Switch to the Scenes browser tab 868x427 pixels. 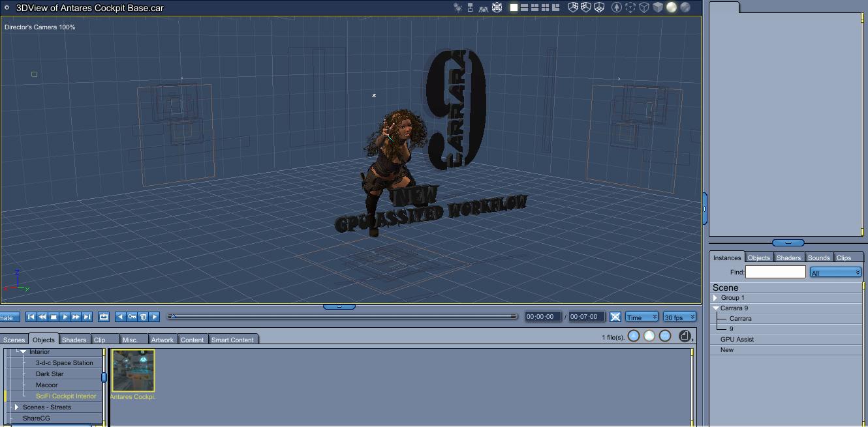coord(14,340)
